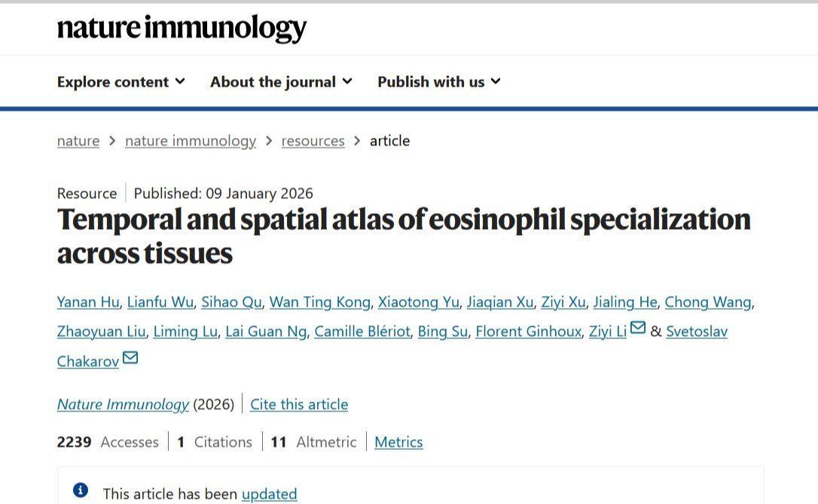Open the italic Nature Immunology journal link
Screen dimensions: 818x504
click(123, 405)
